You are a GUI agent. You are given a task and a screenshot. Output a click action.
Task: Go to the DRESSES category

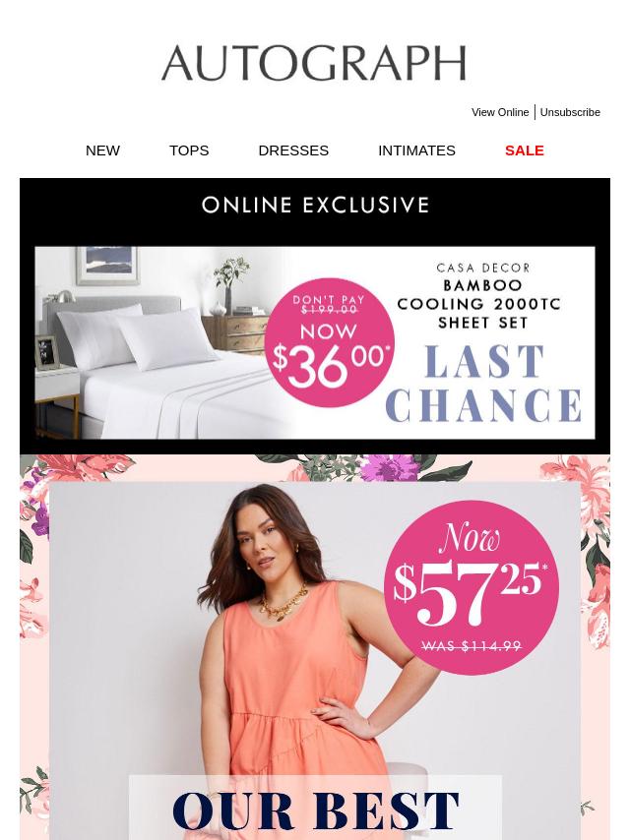[x=293, y=150]
